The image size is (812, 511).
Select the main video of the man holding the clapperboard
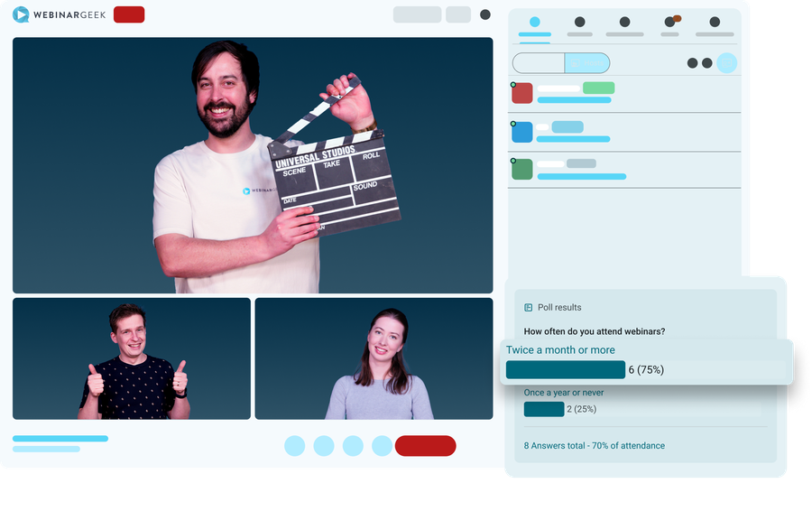253,165
